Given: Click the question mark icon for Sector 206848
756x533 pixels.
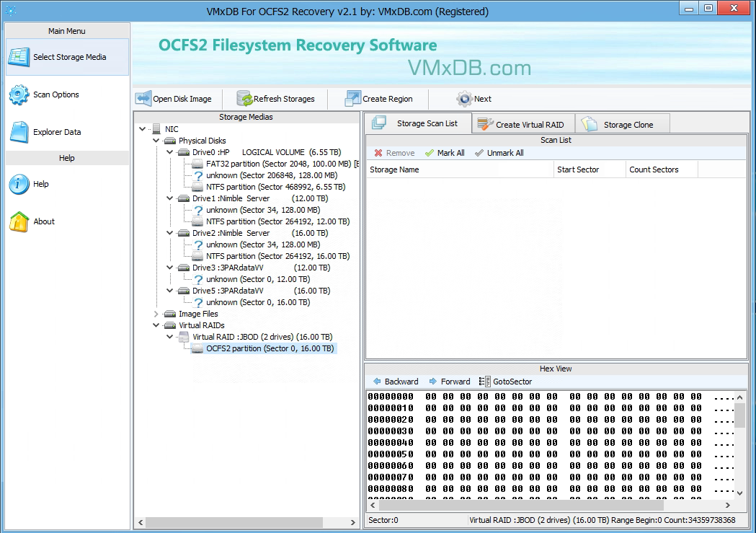Looking at the screenshot, I should [198, 175].
